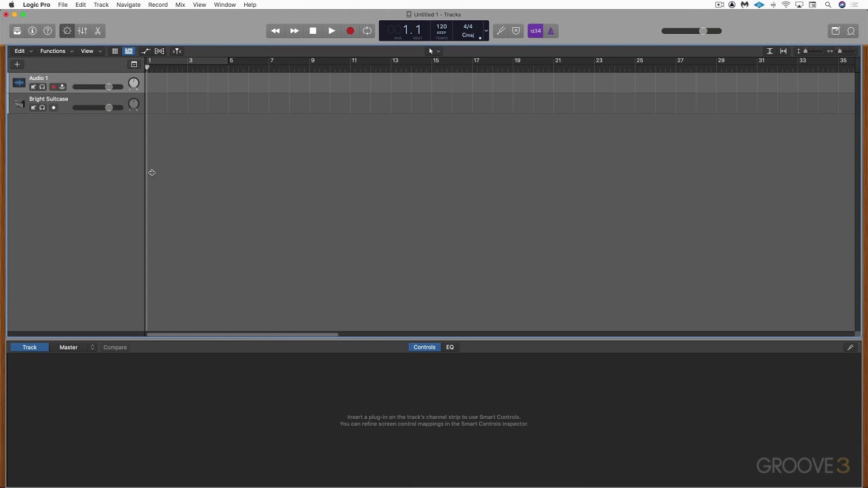This screenshot has height=488, width=868.
Task: Select the Bright Suitcase keyboard track icon
Action: pyautogui.click(x=19, y=104)
